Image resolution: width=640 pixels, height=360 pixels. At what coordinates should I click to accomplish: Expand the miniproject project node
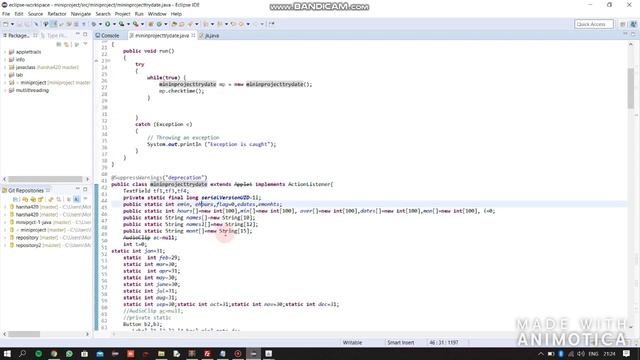point(5,83)
